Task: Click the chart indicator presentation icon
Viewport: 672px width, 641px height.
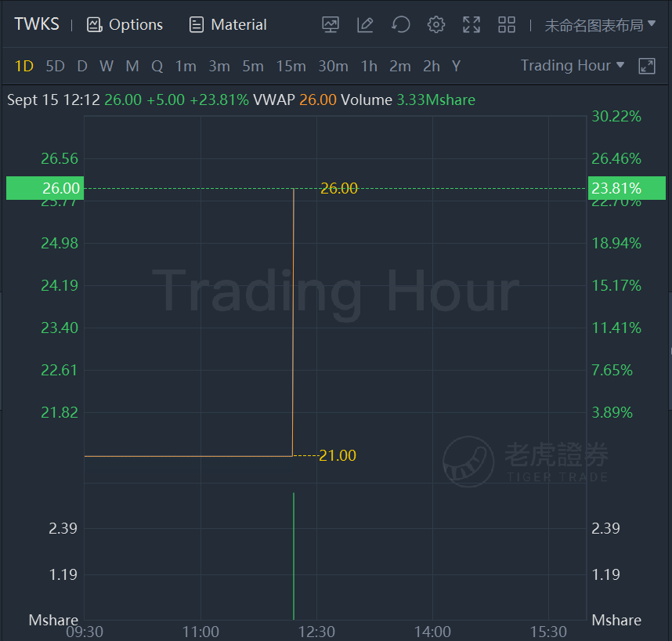Action: (331, 24)
